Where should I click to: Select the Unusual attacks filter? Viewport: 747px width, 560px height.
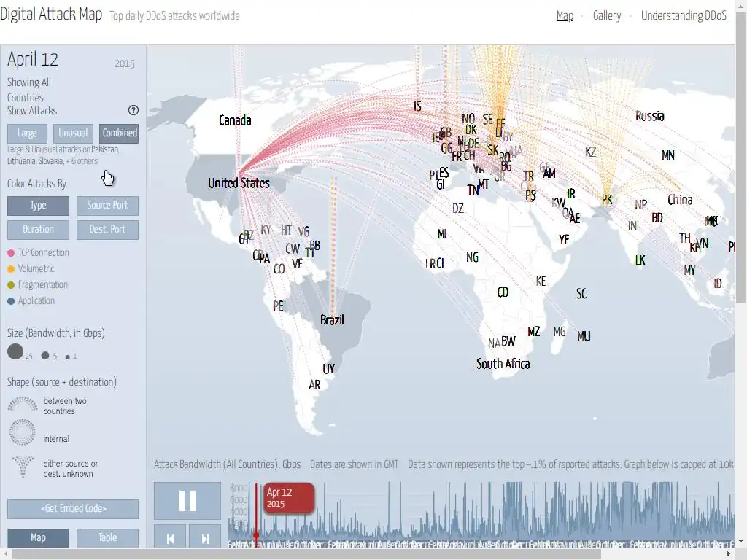click(x=73, y=133)
